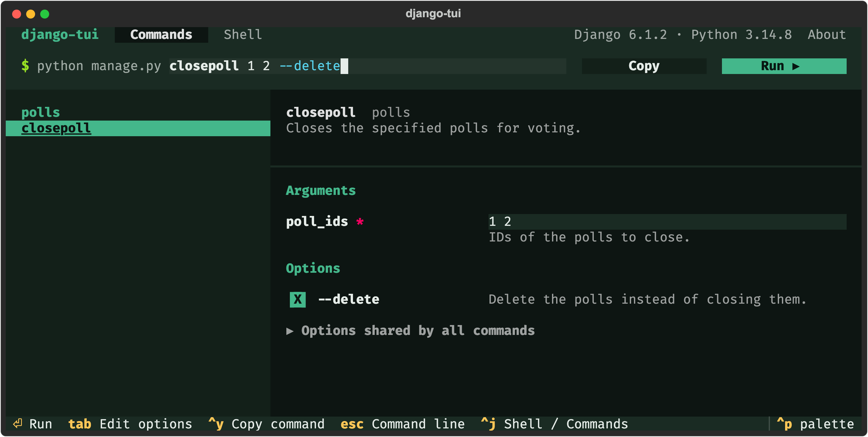Select the polls app group
Image resolution: width=868 pixels, height=437 pixels.
(x=41, y=113)
